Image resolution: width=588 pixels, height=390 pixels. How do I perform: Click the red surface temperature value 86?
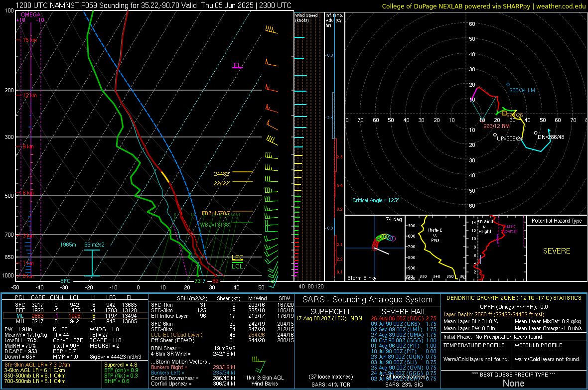pos(215,281)
